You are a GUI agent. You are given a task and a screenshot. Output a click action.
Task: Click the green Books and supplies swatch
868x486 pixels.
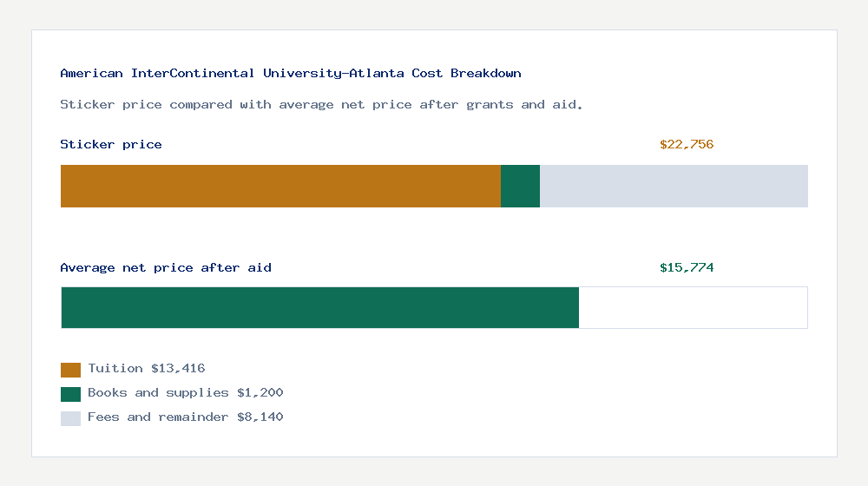[x=70, y=394]
